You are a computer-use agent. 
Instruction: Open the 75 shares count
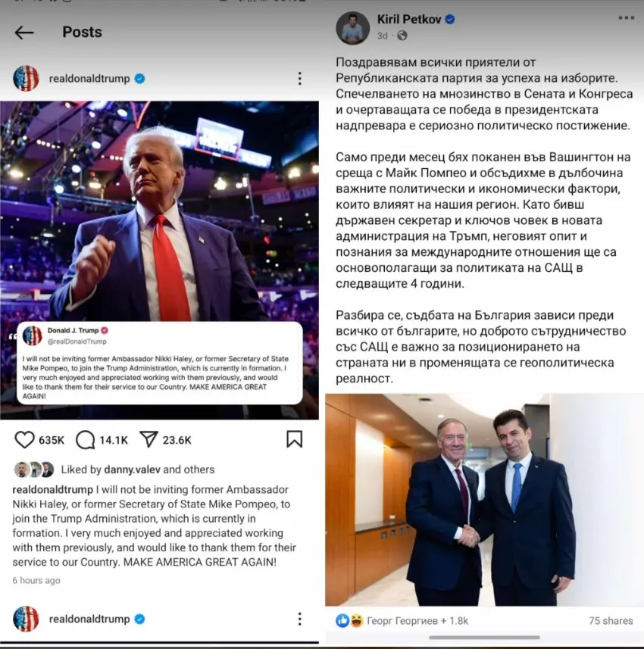coord(611,620)
